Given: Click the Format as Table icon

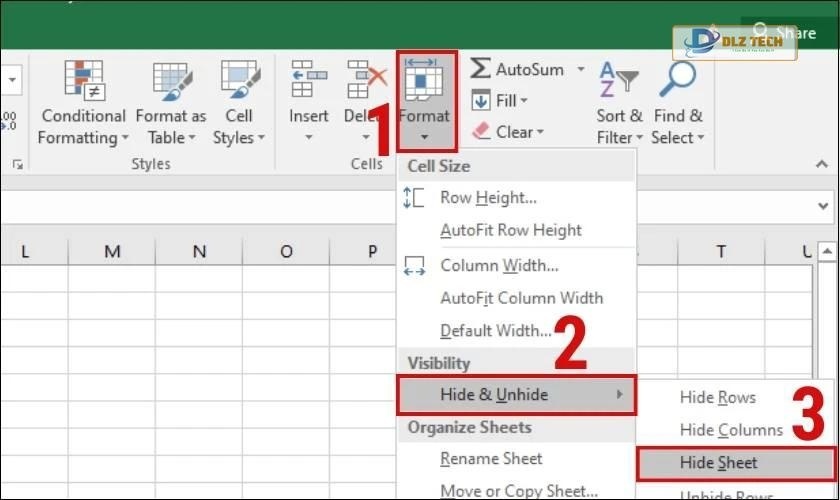Looking at the screenshot, I should coord(171,80).
